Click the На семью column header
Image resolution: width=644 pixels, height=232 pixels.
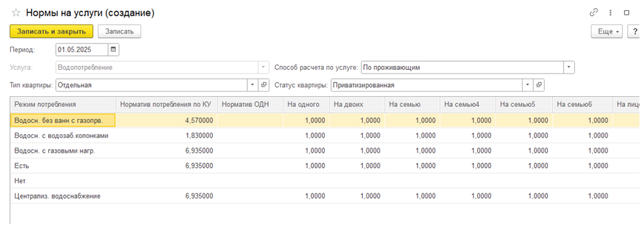[x=413, y=104]
